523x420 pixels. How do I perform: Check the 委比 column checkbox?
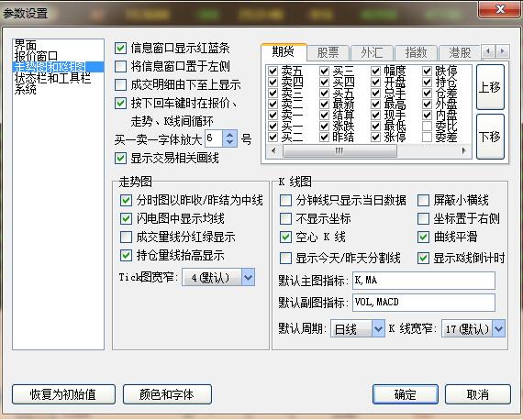coord(427,126)
